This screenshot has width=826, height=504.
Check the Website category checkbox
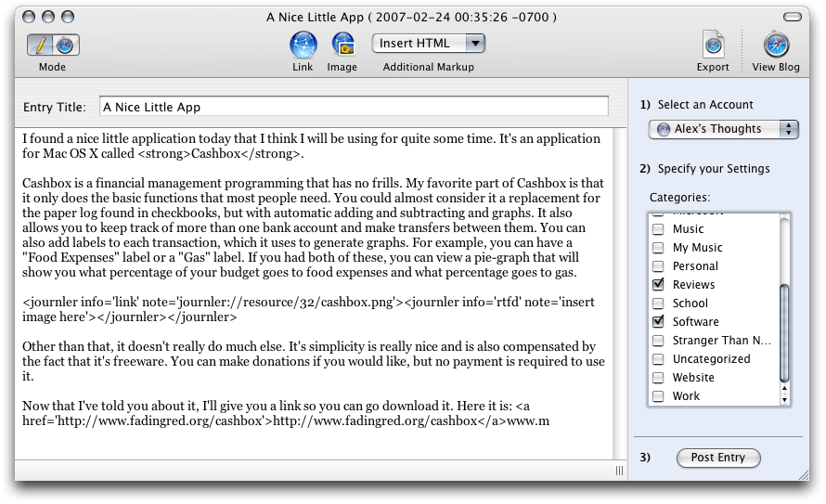point(658,378)
